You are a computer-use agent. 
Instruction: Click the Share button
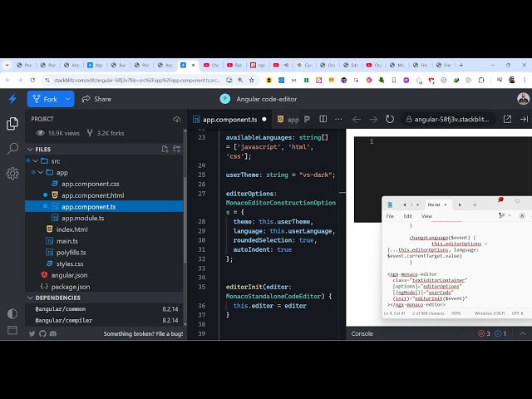[x=96, y=99]
